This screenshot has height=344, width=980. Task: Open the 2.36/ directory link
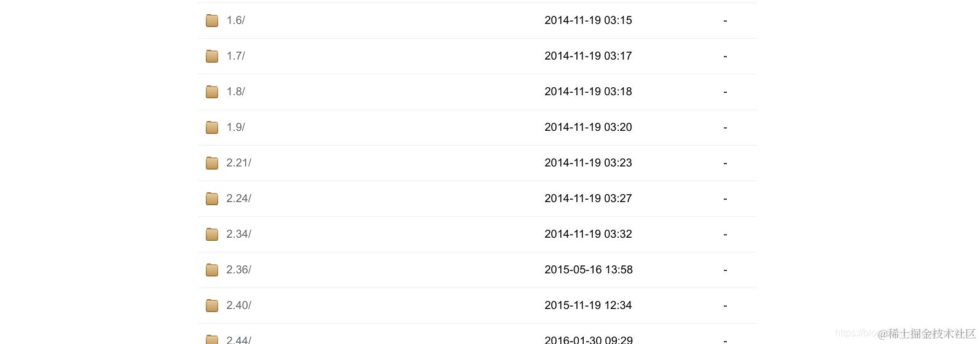point(238,270)
